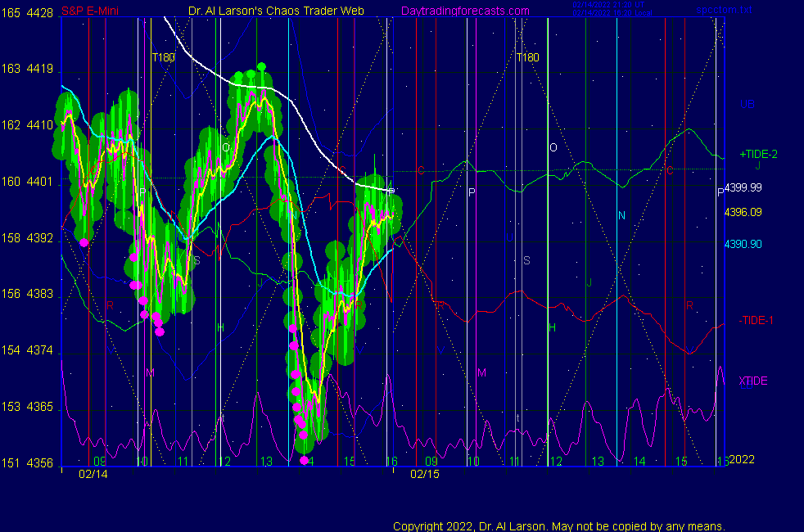Click the "154 4374" price axis label

pos(27,350)
